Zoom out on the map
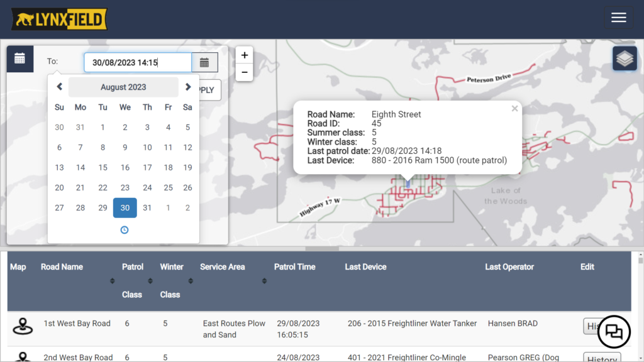644x362 pixels. [x=245, y=72]
